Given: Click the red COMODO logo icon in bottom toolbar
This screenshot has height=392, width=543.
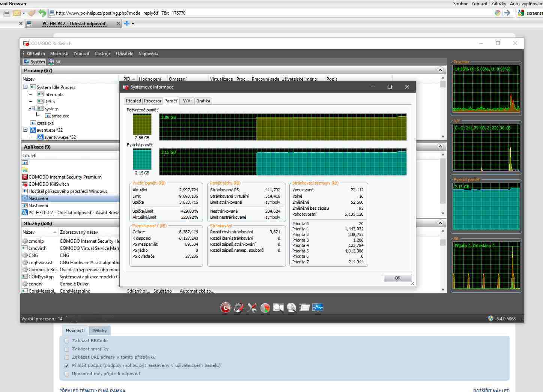Looking at the screenshot, I should click(x=226, y=308).
